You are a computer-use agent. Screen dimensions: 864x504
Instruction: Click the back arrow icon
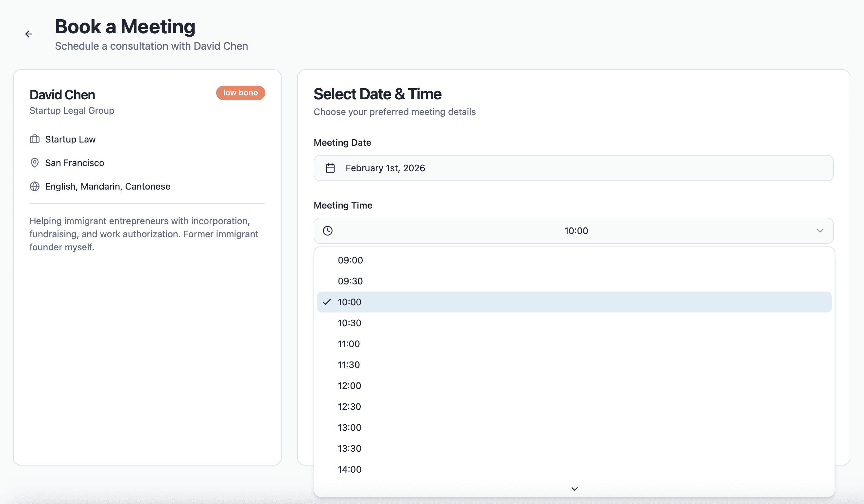pyautogui.click(x=29, y=34)
